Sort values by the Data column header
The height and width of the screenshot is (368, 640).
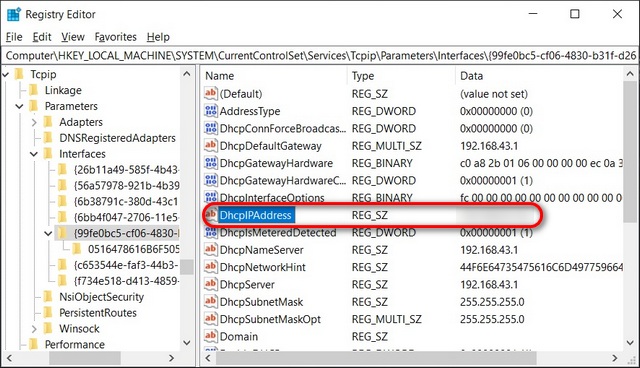(x=471, y=76)
